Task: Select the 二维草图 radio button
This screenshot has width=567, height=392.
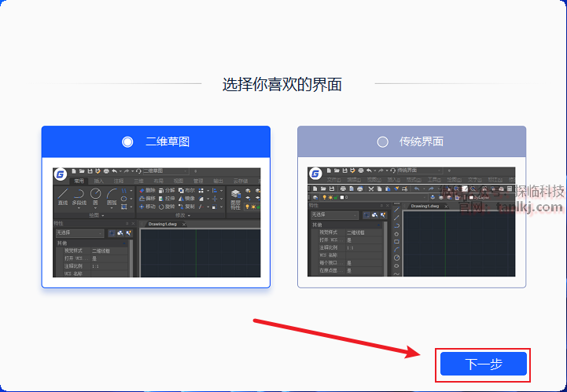Action: pyautogui.click(x=127, y=141)
